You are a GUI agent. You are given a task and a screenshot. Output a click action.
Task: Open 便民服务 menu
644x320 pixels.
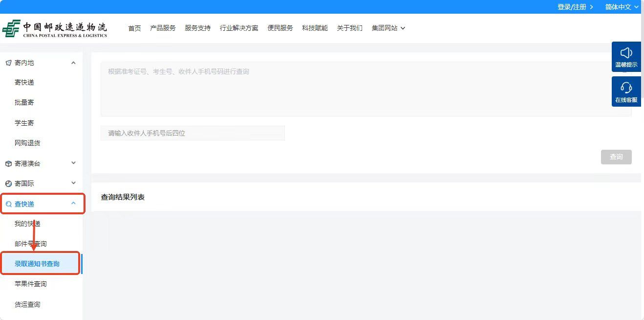(280, 28)
